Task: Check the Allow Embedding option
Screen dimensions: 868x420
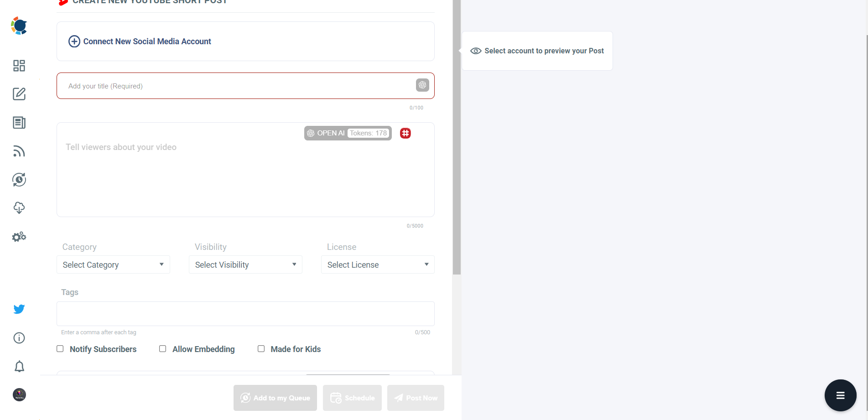Action: 162,348
